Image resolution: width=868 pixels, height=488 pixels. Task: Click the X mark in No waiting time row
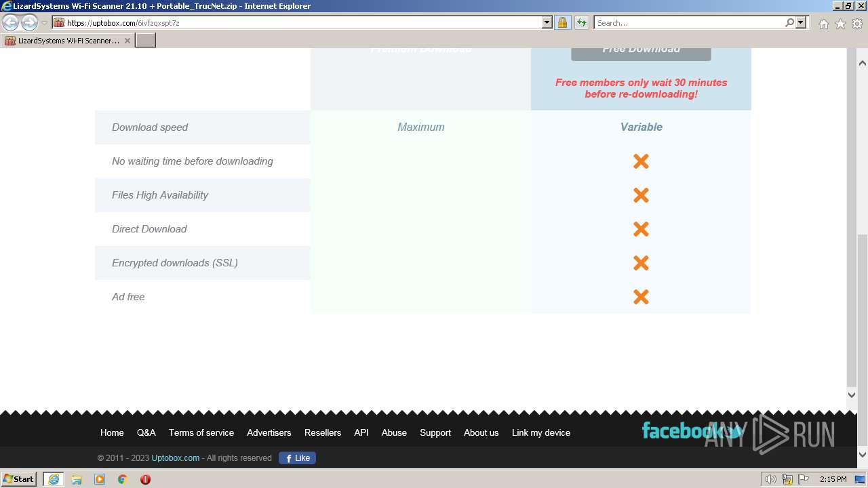click(641, 161)
